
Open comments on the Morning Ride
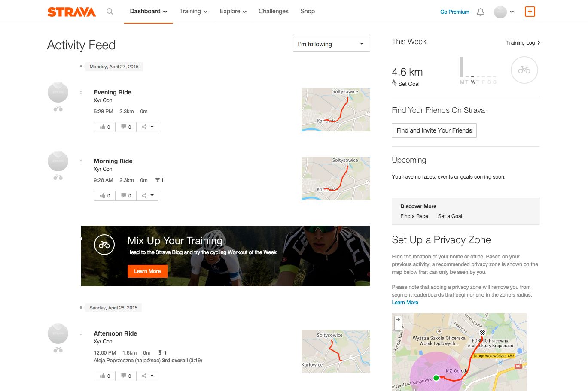pyautogui.click(x=126, y=196)
